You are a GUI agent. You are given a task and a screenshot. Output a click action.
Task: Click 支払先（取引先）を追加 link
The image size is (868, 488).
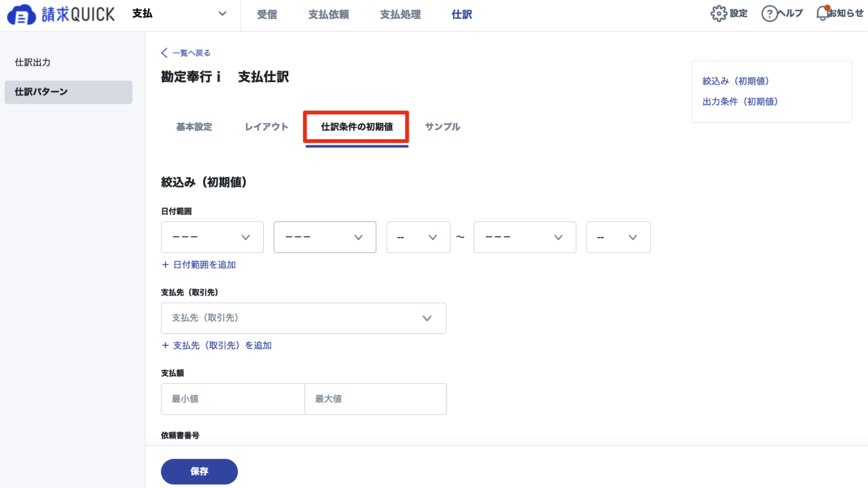[222, 345]
